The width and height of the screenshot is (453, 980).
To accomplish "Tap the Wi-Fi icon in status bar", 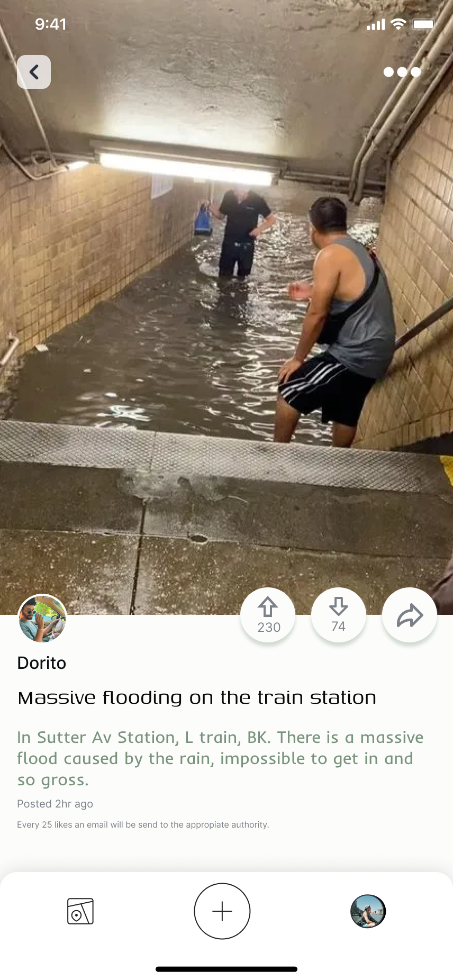I will click(x=398, y=24).
